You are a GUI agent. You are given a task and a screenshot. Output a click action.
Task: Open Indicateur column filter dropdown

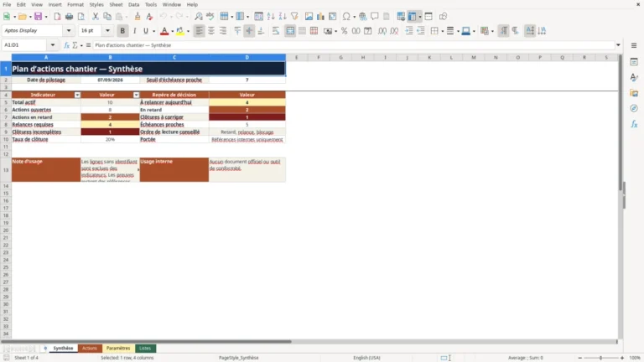[x=77, y=95]
